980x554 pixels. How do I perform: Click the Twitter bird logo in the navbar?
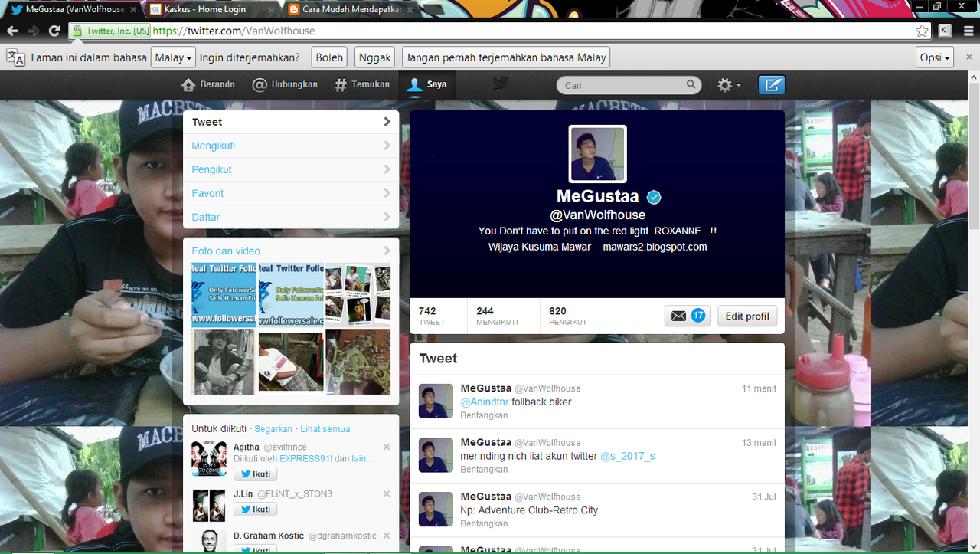click(501, 84)
